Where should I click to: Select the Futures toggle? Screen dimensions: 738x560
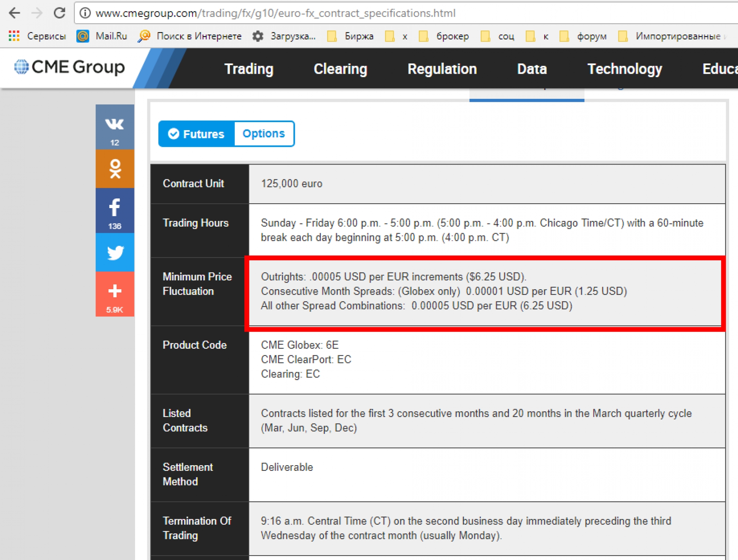click(x=196, y=134)
